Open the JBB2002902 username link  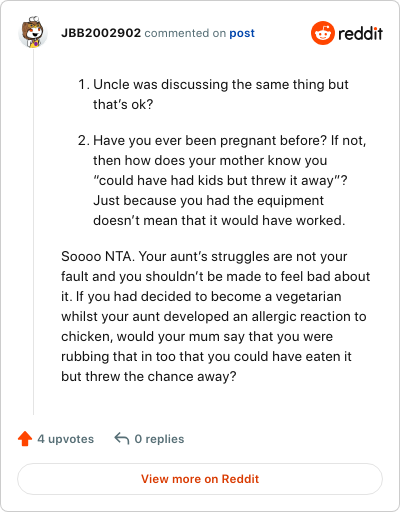pos(101,33)
